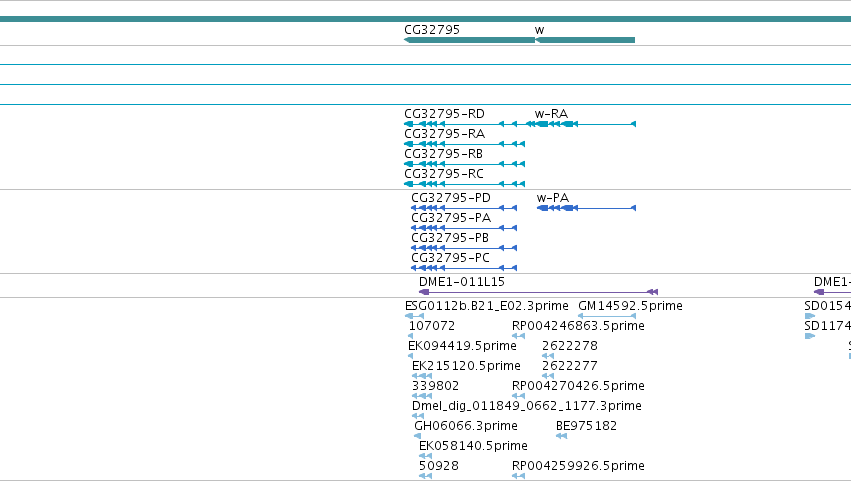This screenshot has height=481, width=851.
Task: Click the RP004259926.5prime label
Action: 578,466
